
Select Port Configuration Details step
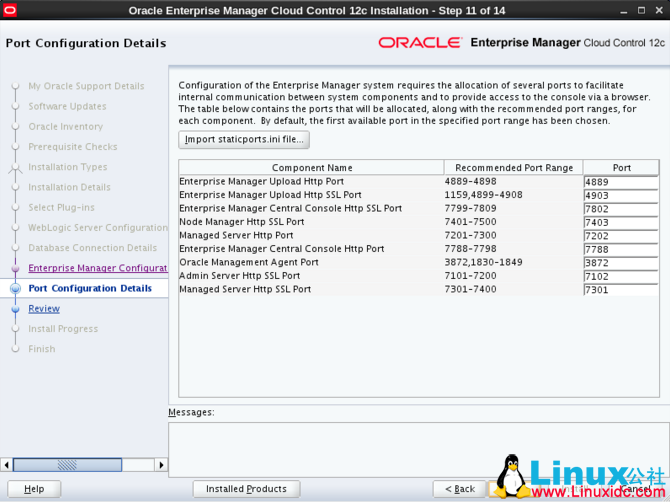pos(90,288)
